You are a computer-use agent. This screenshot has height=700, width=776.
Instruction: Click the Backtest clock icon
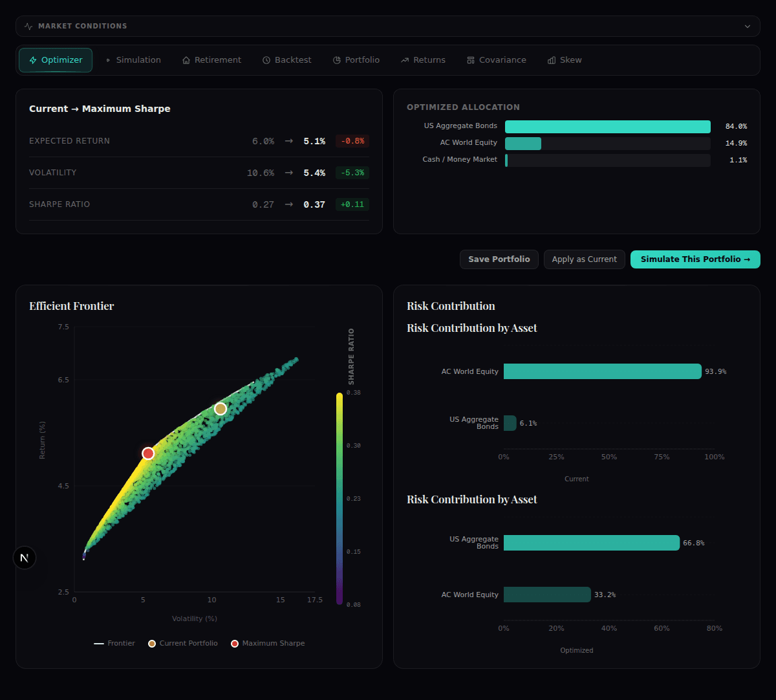point(265,60)
